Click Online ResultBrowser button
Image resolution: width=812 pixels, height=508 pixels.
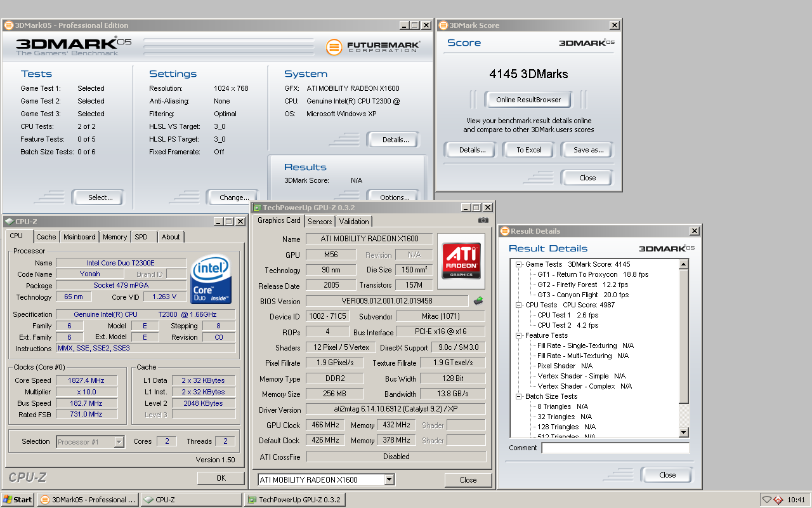[528, 100]
